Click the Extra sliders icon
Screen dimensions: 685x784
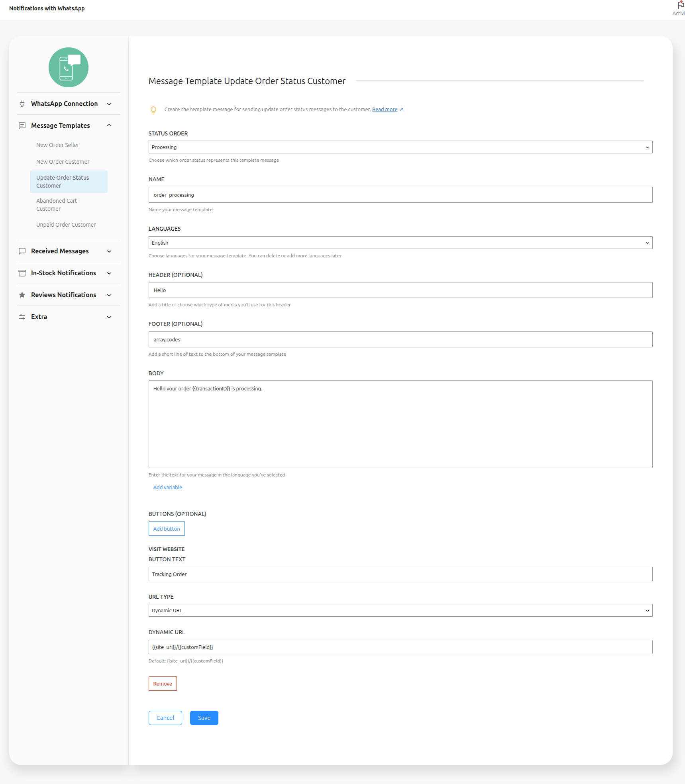pos(22,317)
